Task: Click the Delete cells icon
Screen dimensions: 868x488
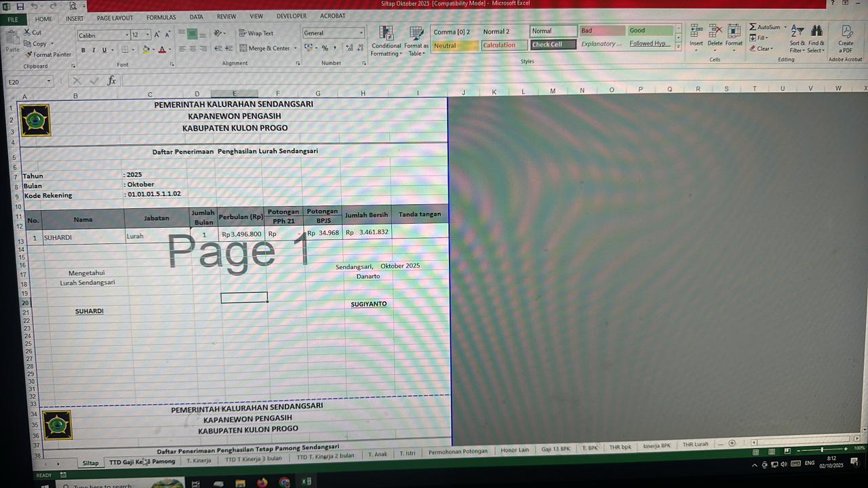Action: tap(715, 37)
